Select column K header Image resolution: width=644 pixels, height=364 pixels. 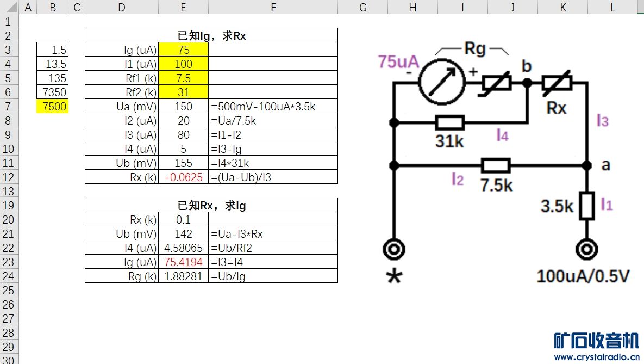pyautogui.click(x=562, y=7)
